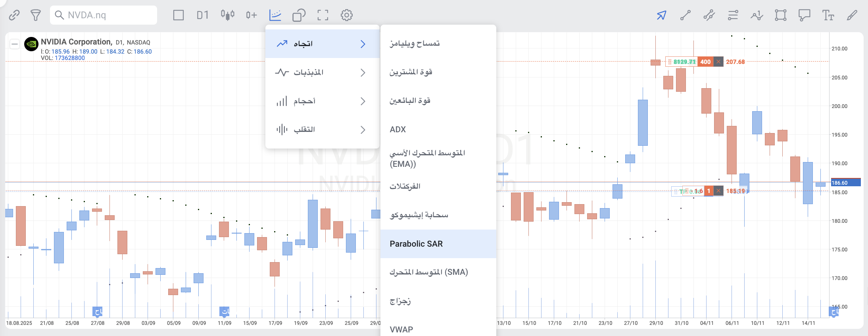Expand chevron next to التقلب
The width and height of the screenshot is (868, 336).
pos(363,129)
